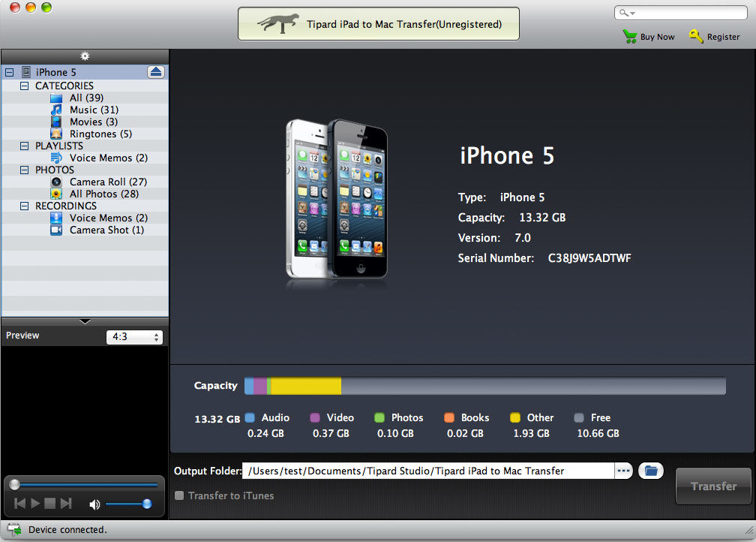The width and height of the screenshot is (756, 542).
Task: Click the Version 7.0 value
Action: [522, 238]
